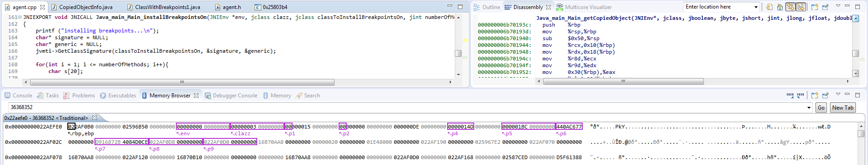Pin Memory Browser to debug context
This screenshot has width=868, height=165.
[826, 95]
